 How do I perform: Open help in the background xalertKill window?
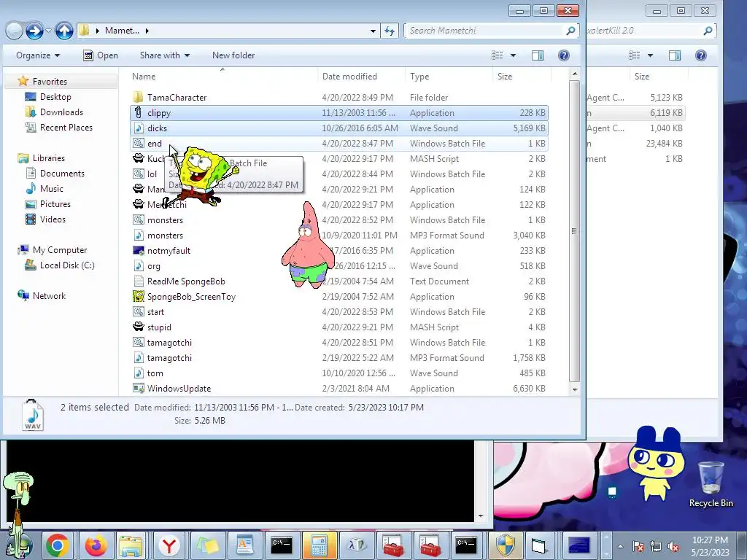pos(701,55)
